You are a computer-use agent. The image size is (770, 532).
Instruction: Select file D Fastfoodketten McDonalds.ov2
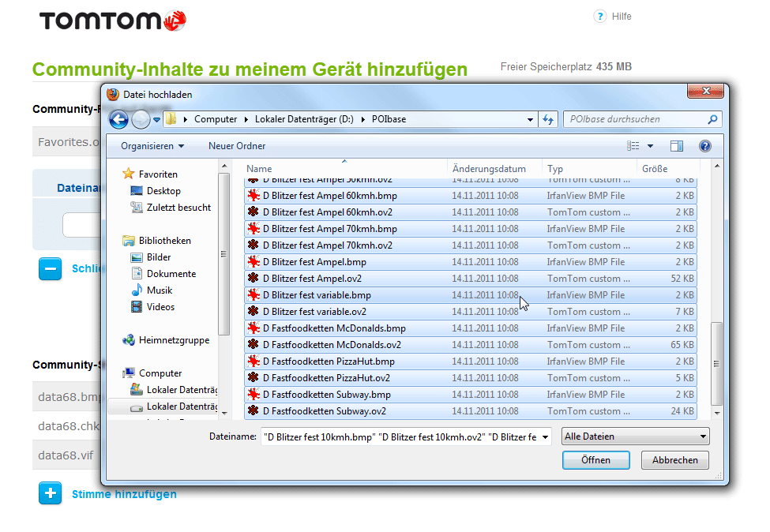coord(332,345)
